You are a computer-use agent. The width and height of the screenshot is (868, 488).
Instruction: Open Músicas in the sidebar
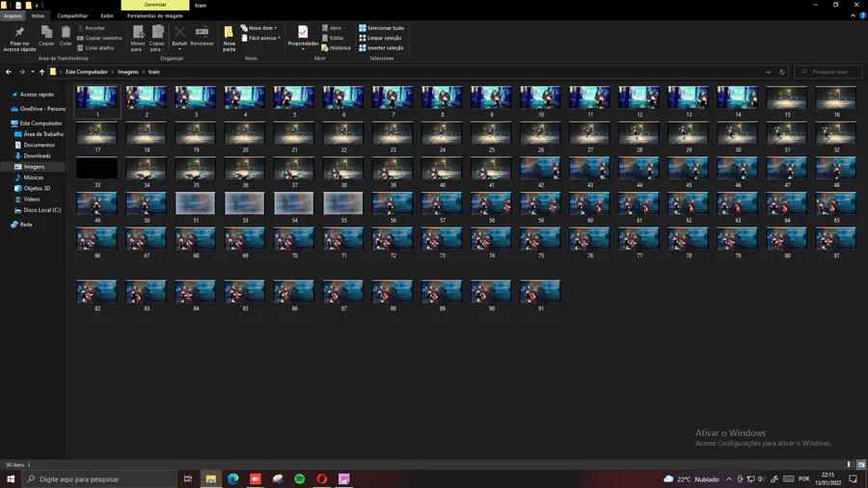click(x=29, y=177)
